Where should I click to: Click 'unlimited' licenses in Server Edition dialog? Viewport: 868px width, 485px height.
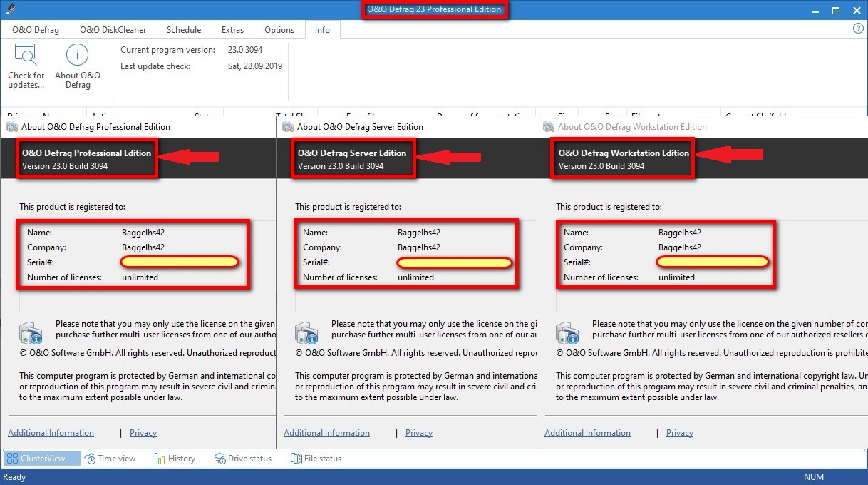click(415, 277)
